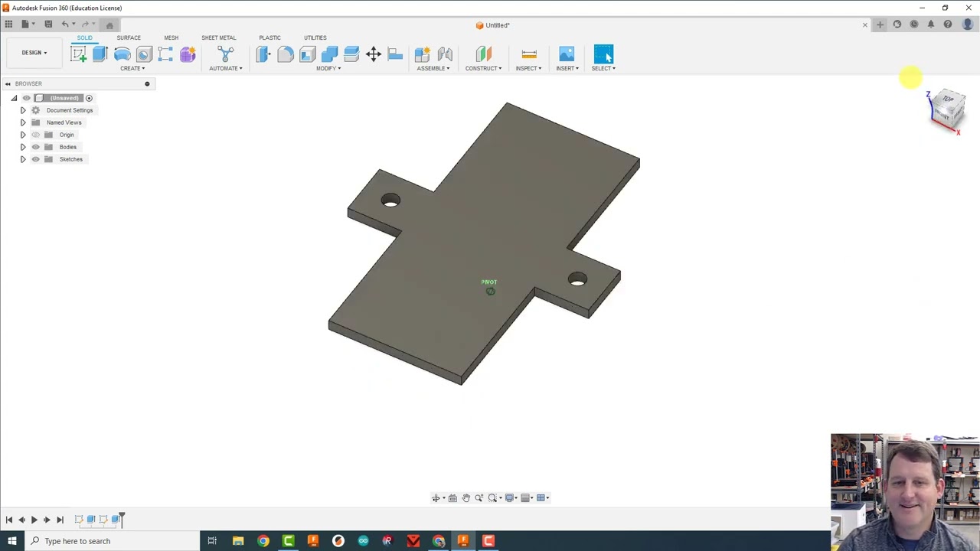
Task: Open the INSPECT dropdown menu
Action: (x=528, y=68)
